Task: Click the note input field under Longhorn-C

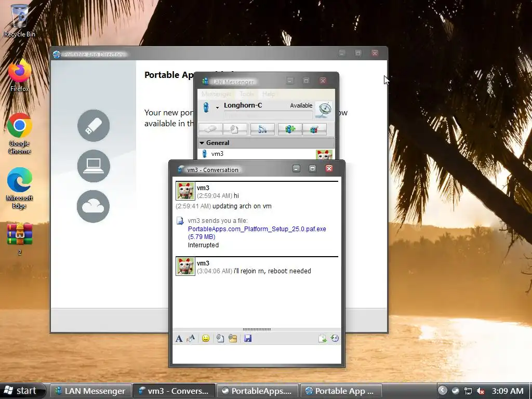Action: point(268,115)
